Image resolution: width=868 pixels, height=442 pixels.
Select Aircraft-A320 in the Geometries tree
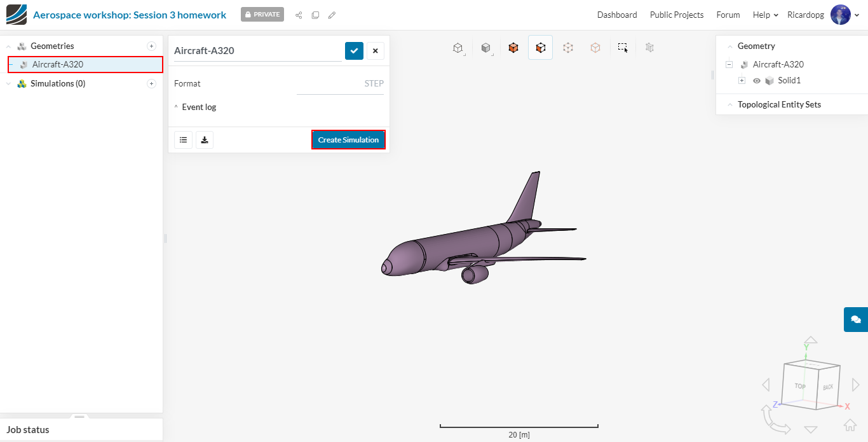(x=85, y=64)
